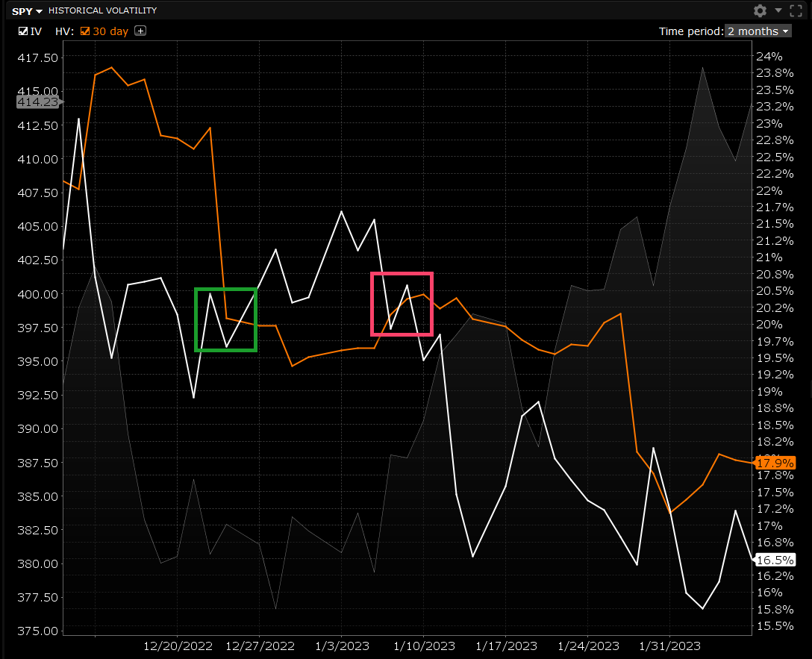Viewport: 812px width, 659px height.
Task: Click the white 16.5% IV value badge
Action: click(x=775, y=560)
